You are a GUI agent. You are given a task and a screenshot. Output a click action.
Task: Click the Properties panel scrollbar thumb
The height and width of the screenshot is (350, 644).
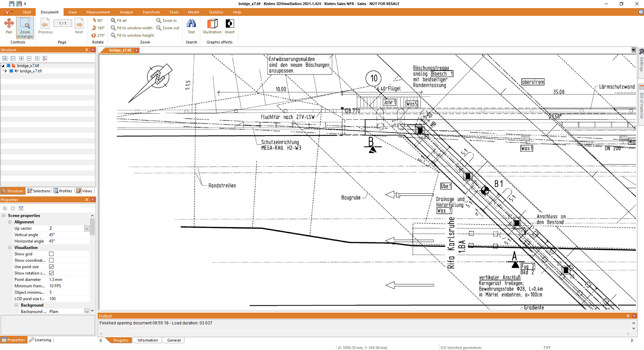coord(92,227)
